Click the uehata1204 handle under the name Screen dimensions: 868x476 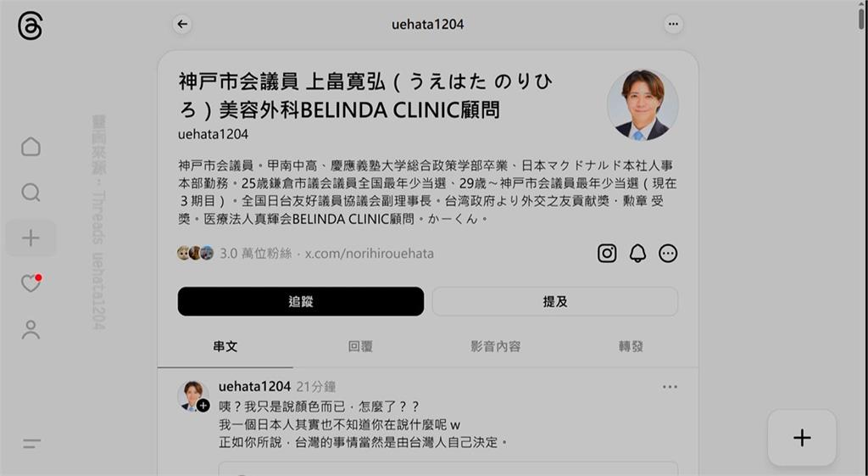coord(213,134)
